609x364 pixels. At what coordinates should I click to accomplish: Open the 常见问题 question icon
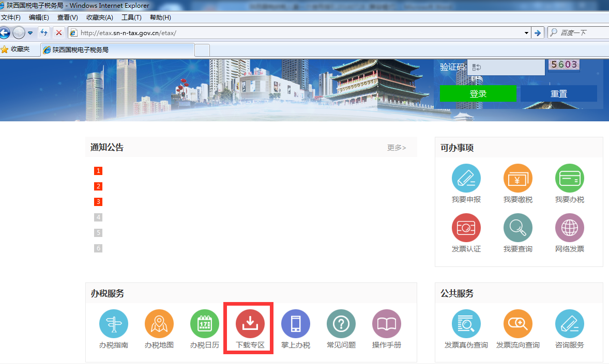tap(341, 323)
